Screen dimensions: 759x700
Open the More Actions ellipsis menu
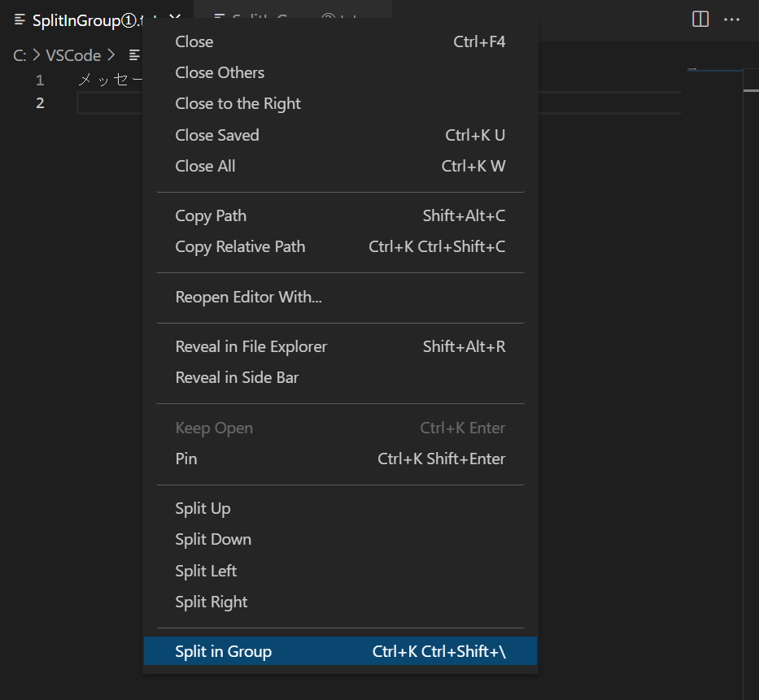(x=731, y=20)
